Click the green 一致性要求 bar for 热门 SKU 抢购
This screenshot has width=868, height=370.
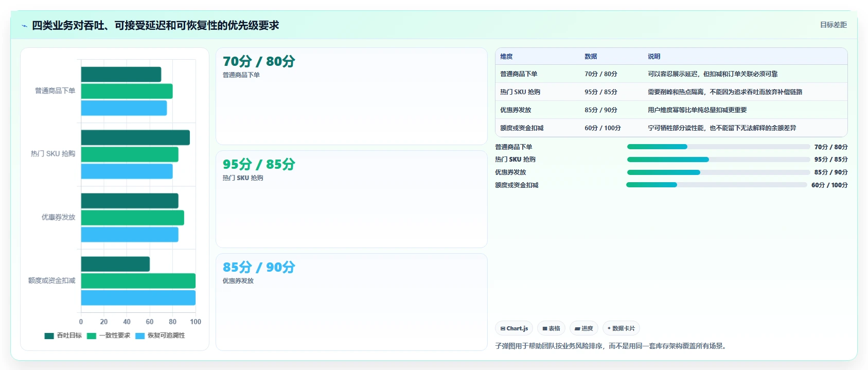pos(130,154)
